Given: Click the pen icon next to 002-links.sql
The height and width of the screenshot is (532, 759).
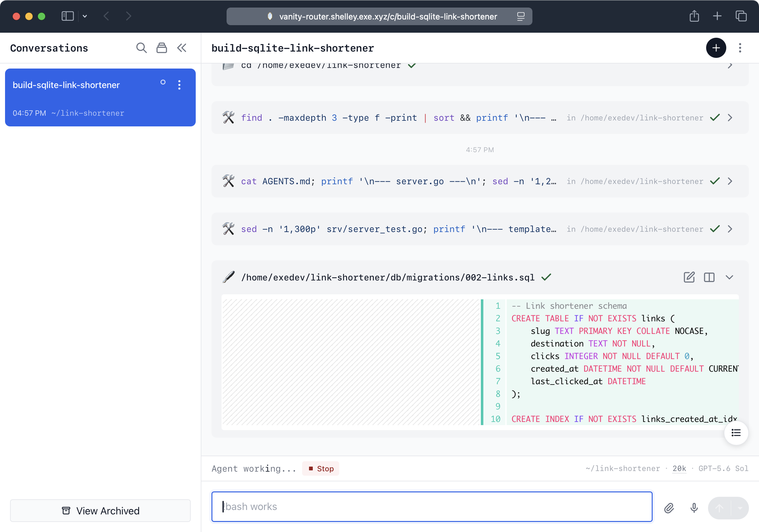Looking at the screenshot, I should coord(228,277).
